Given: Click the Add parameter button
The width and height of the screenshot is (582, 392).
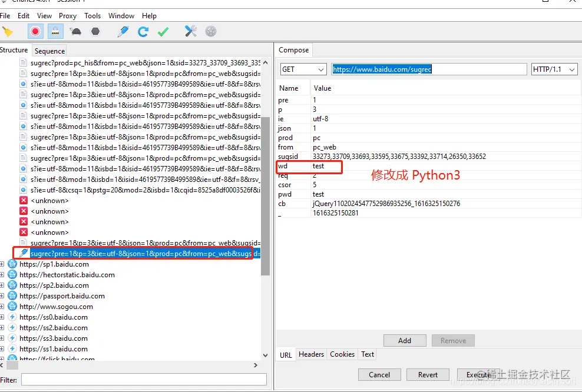Looking at the screenshot, I should (405, 340).
